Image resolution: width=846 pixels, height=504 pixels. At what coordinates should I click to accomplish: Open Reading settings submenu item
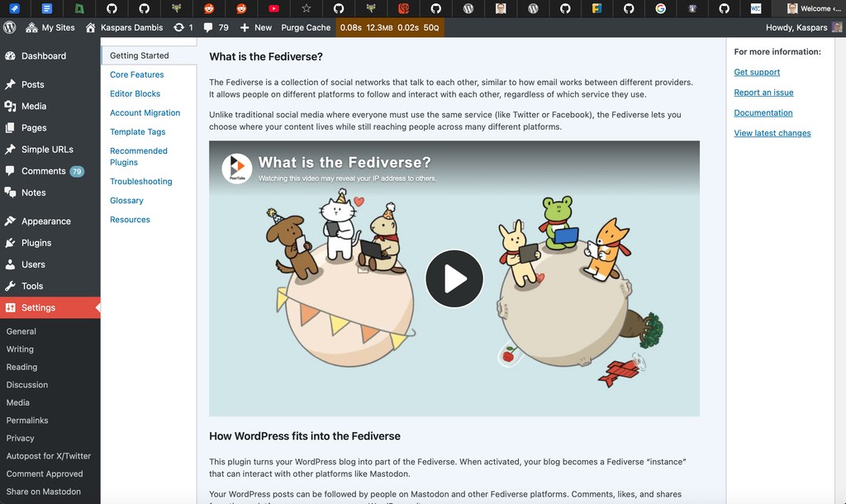pyautogui.click(x=21, y=367)
